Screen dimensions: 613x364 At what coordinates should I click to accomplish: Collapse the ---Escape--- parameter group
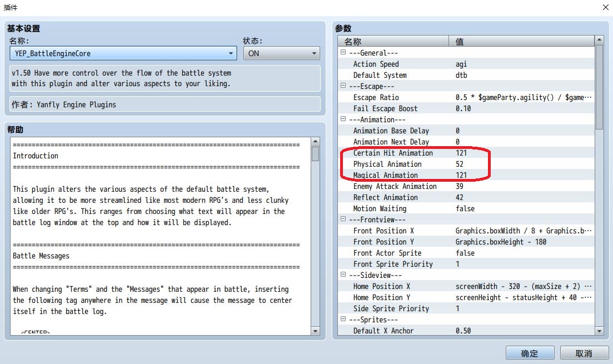coord(343,86)
